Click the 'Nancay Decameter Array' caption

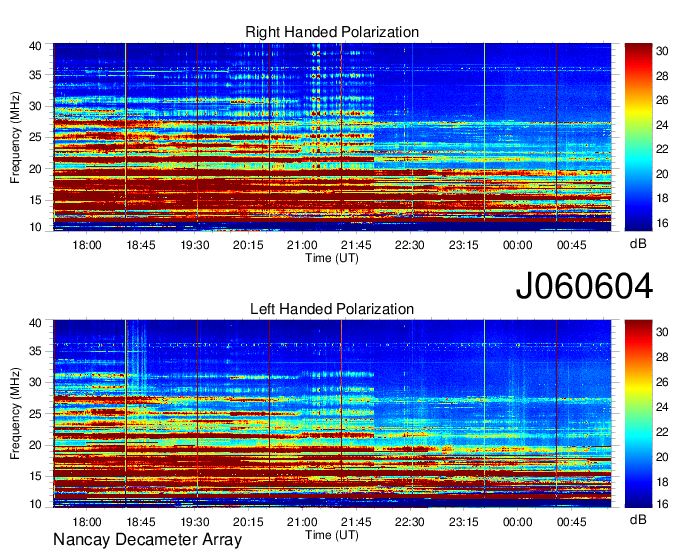(147, 540)
